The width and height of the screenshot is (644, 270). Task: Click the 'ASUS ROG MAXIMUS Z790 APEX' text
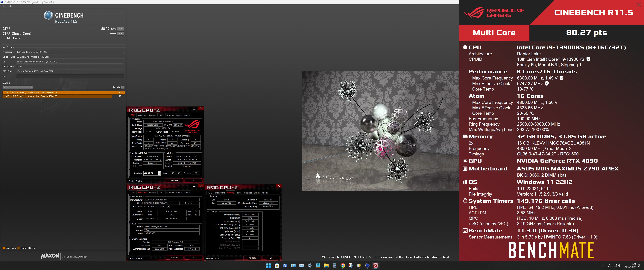coord(567,169)
